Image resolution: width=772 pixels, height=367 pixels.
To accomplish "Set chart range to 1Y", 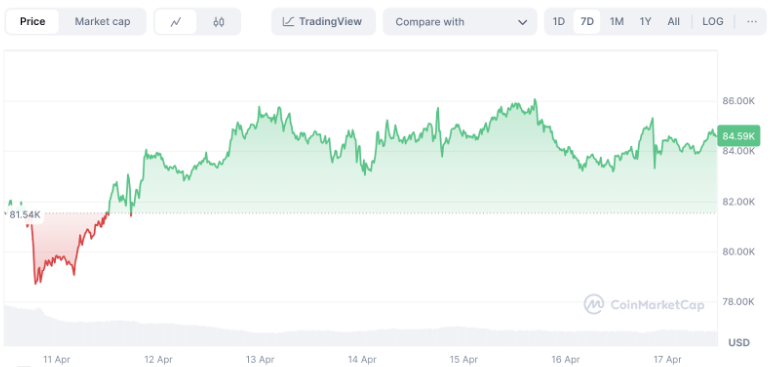I will click(x=645, y=22).
